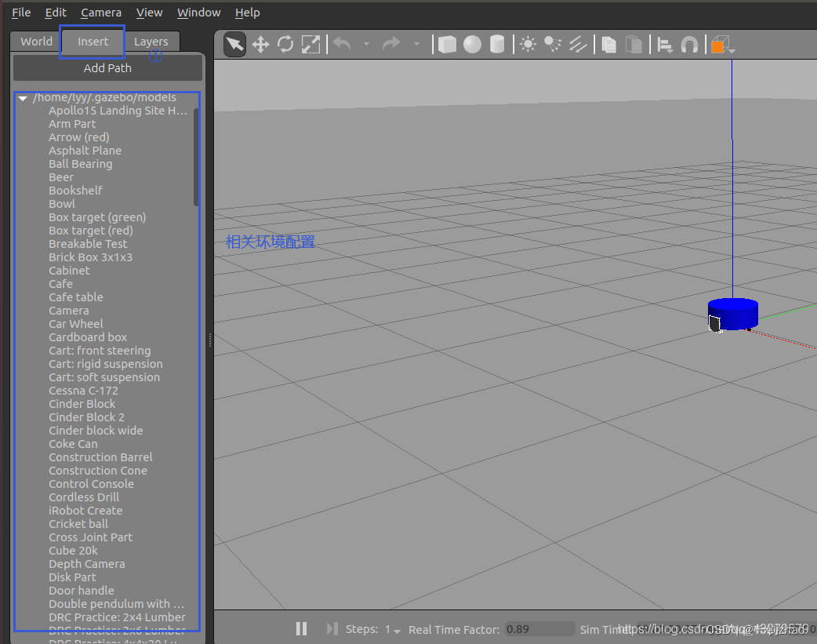
Task: Collapse the /home/lyy/.gazebo/models tree
Action: (x=23, y=97)
